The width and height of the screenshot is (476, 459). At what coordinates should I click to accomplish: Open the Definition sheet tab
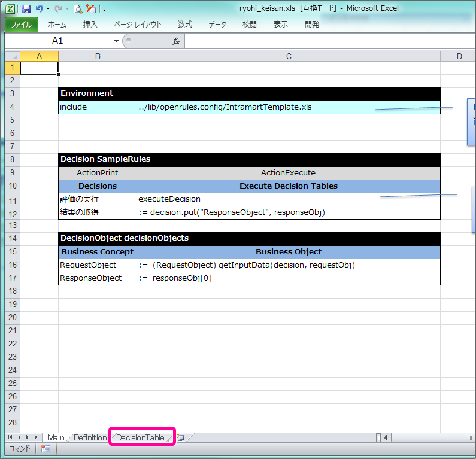pos(90,437)
